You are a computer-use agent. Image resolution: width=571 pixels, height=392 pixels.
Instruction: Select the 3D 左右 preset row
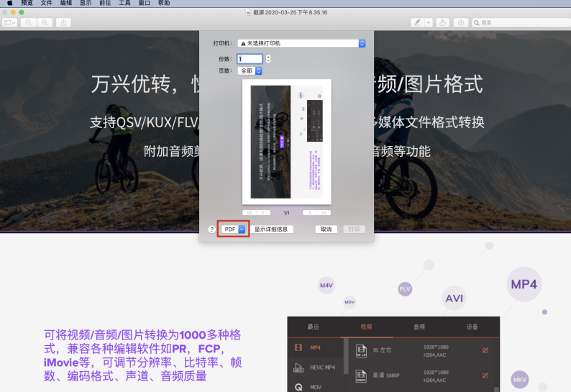point(421,350)
